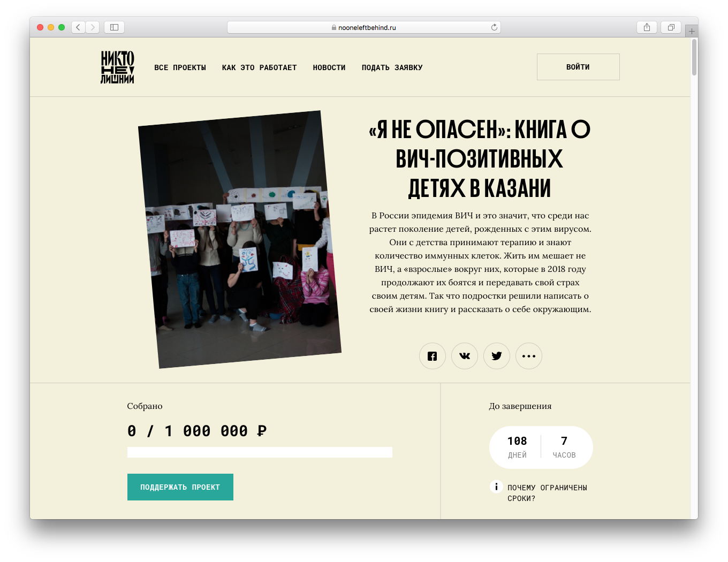Open Safari share sheet icon
The image size is (728, 562).
[647, 27]
